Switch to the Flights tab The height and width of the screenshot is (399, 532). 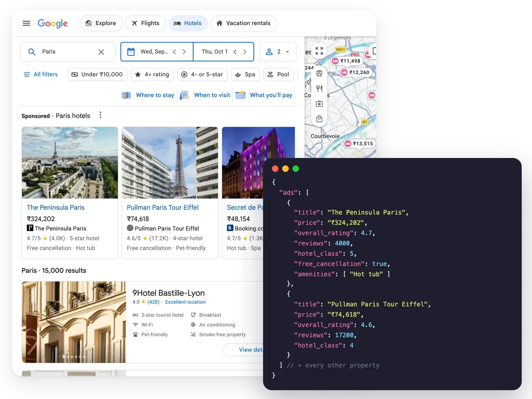pos(146,23)
